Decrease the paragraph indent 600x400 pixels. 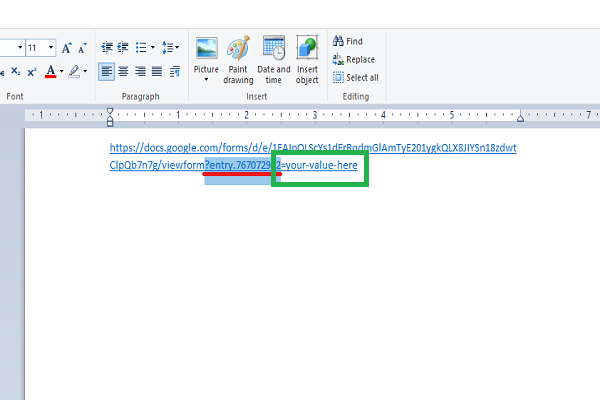[107, 47]
